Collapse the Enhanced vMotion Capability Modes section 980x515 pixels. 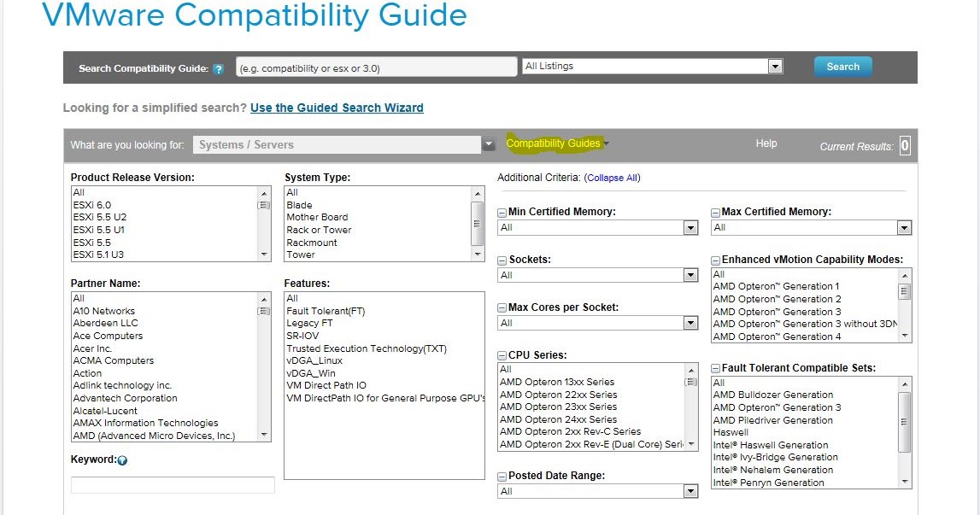coord(716,259)
